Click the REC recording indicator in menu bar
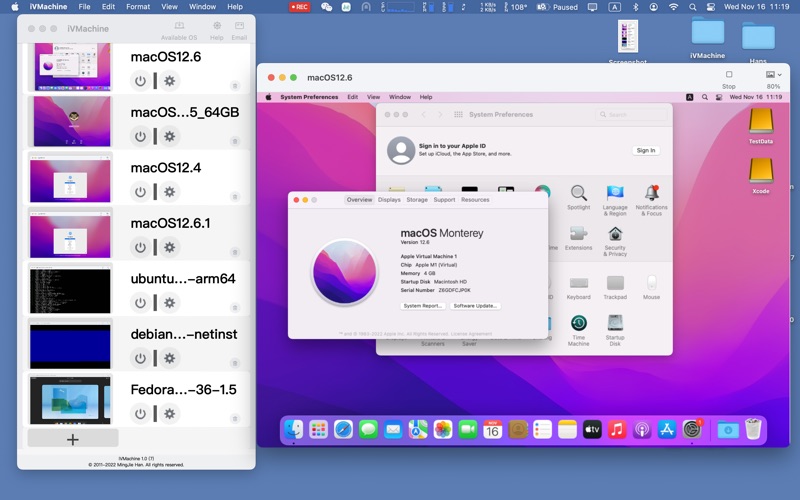 coord(299,7)
